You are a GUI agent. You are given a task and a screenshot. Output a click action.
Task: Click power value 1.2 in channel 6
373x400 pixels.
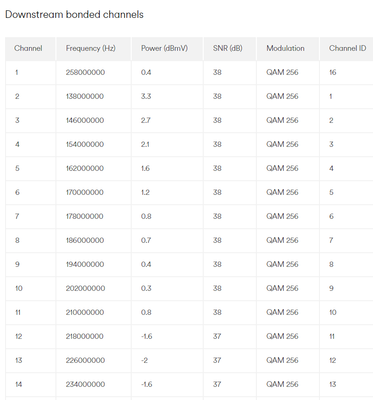coord(145,192)
